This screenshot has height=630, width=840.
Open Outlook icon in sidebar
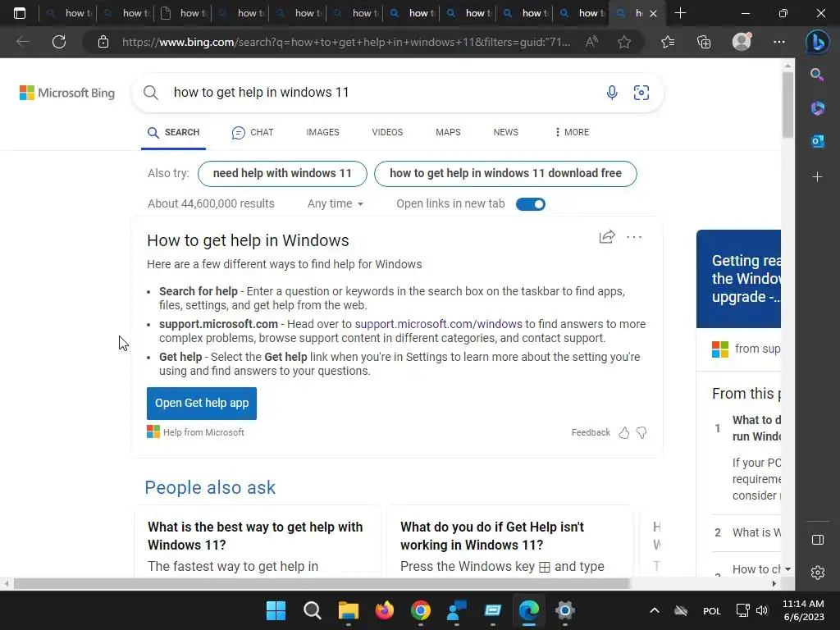818,141
